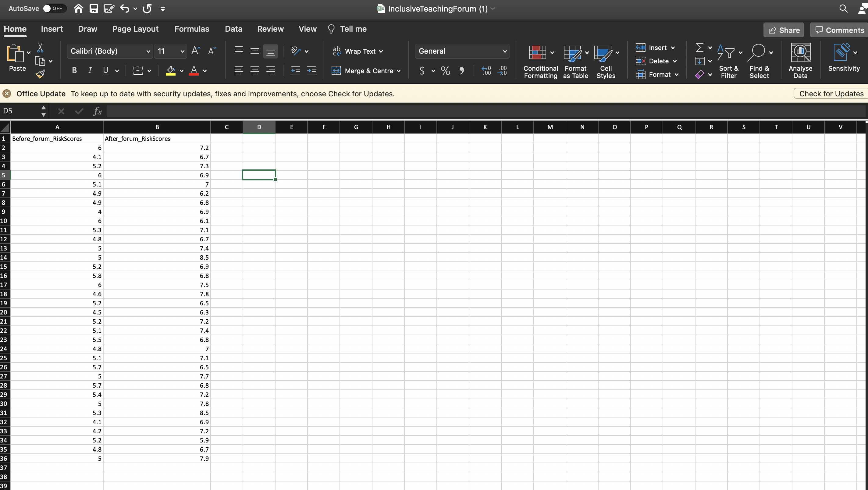Click the Share button
This screenshot has height=490, width=868.
784,30
